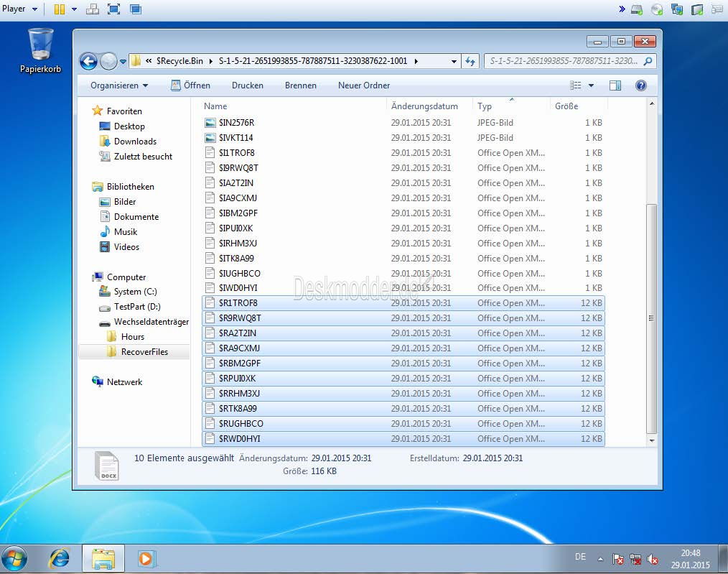Click the muted volume tray icon
Viewport: 728px width, 574px height.
653,560
